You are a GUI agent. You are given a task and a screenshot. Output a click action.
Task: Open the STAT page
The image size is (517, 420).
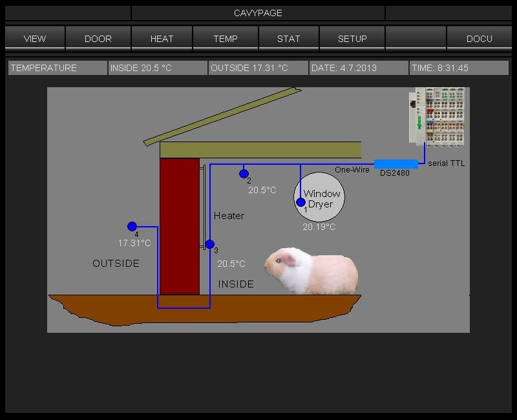(288, 39)
